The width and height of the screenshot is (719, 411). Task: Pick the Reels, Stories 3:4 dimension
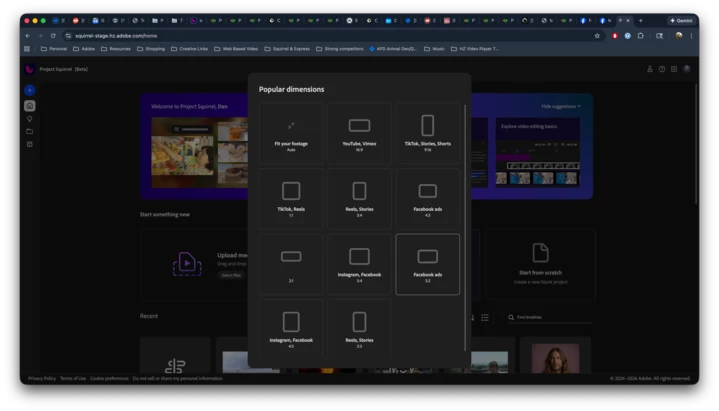click(359, 199)
